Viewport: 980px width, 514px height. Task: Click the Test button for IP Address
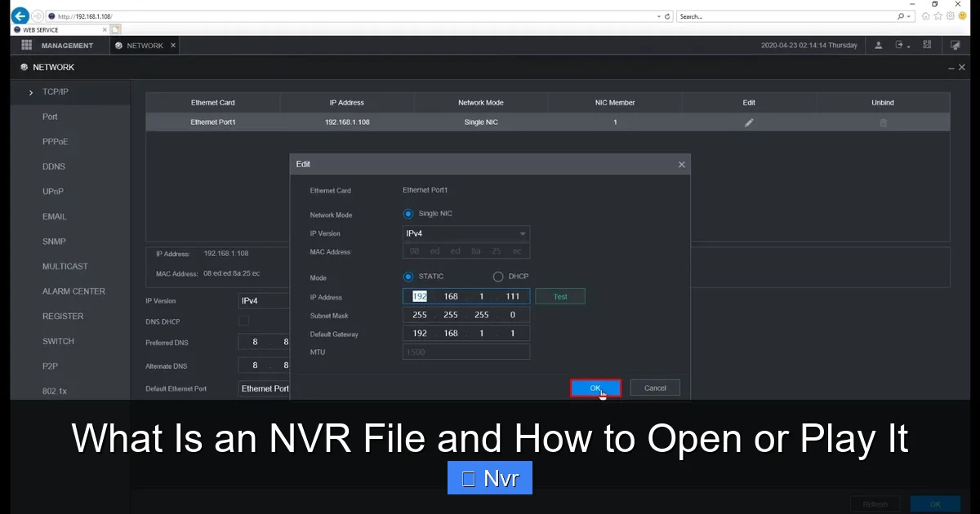tap(559, 296)
